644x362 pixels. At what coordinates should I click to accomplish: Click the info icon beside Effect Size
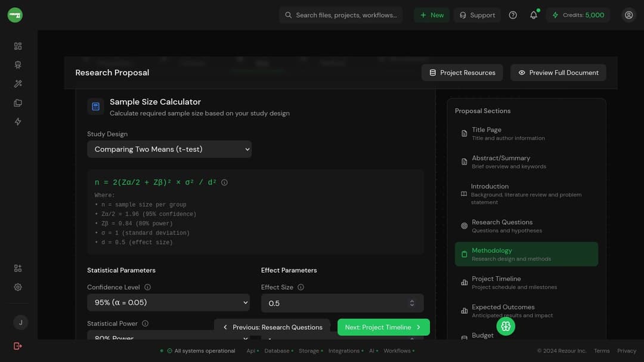tap(301, 287)
